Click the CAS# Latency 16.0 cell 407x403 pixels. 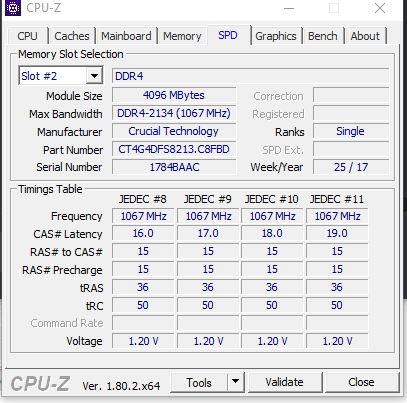tap(143, 233)
